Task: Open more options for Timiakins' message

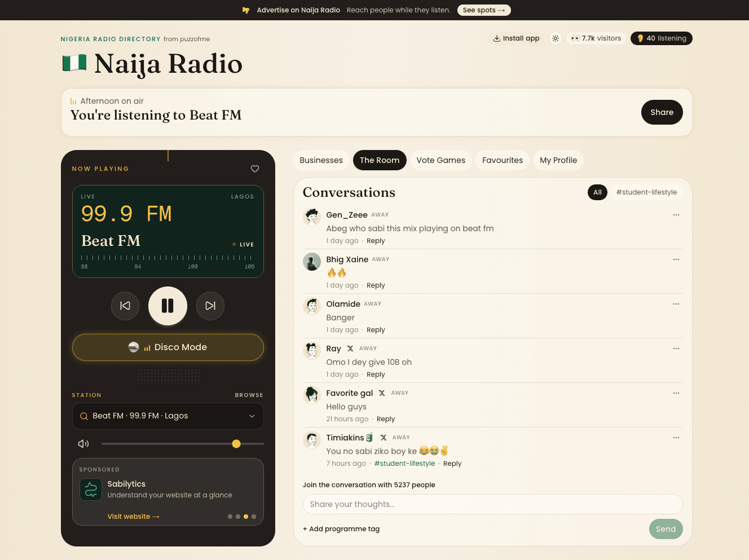Action: pyautogui.click(x=676, y=438)
